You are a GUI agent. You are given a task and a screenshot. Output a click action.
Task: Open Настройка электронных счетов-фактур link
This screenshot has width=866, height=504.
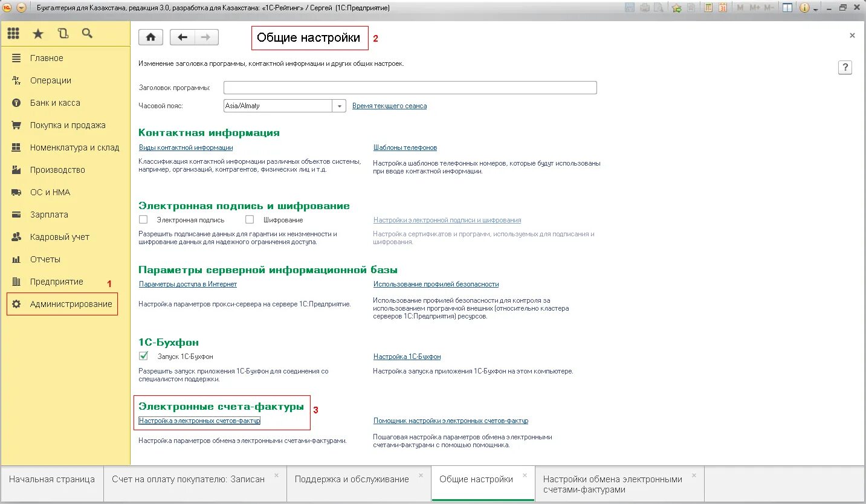tap(199, 421)
